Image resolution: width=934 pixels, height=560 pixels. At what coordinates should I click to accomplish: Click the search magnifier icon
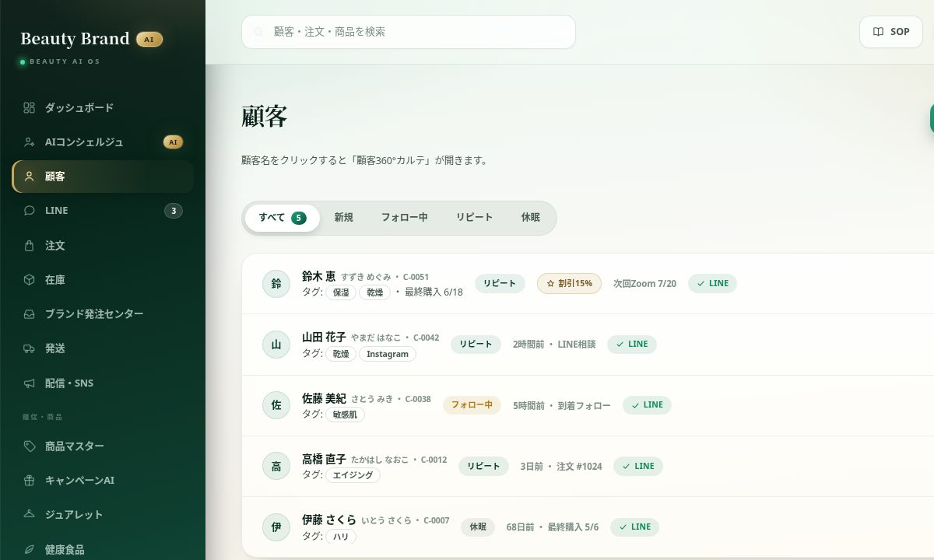[x=258, y=32]
